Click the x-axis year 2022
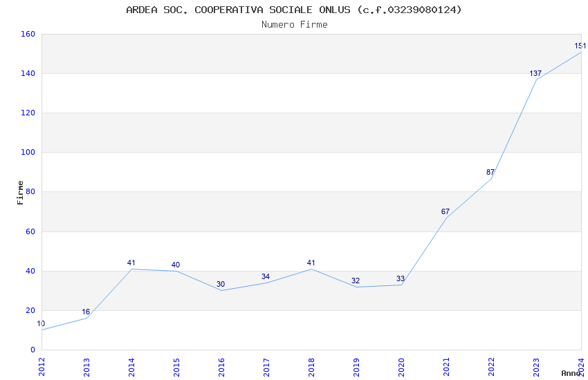The image size is (588, 380). (x=491, y=367)
